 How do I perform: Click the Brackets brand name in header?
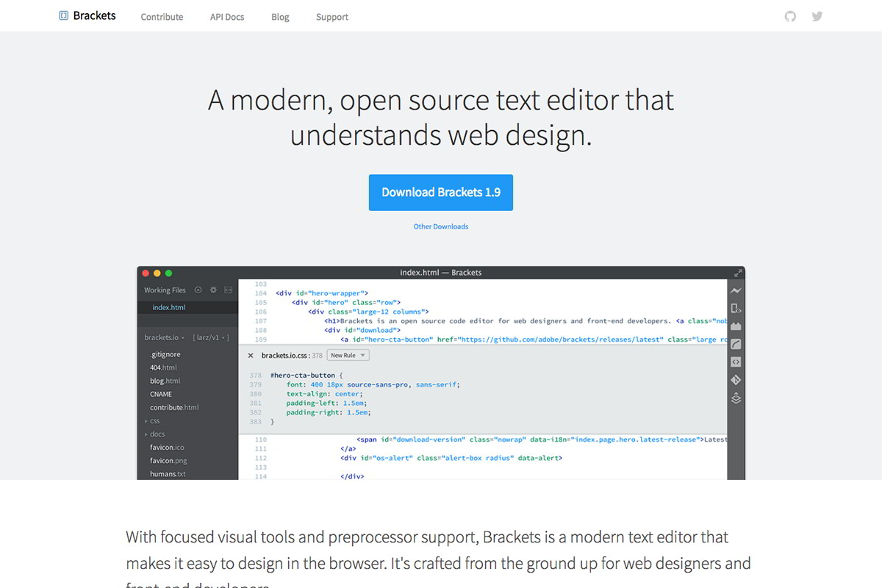click(x=94, y=15)
